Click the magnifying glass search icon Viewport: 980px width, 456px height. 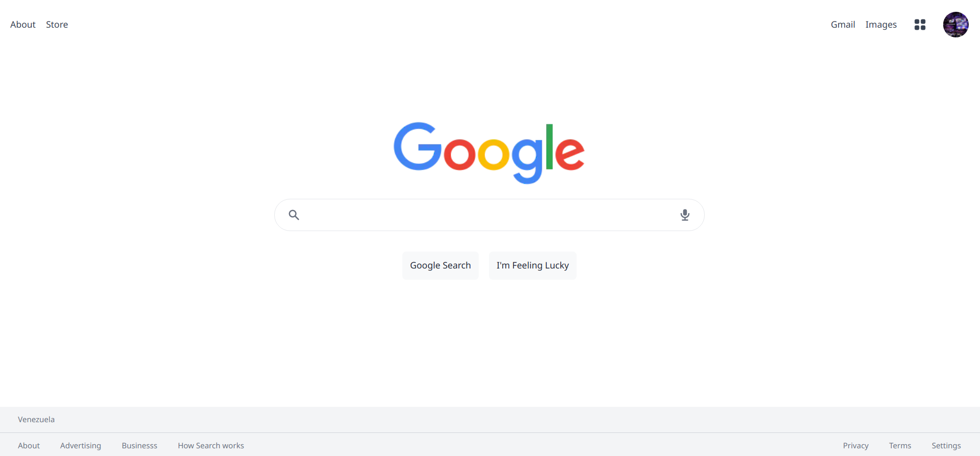pos(294,215)
